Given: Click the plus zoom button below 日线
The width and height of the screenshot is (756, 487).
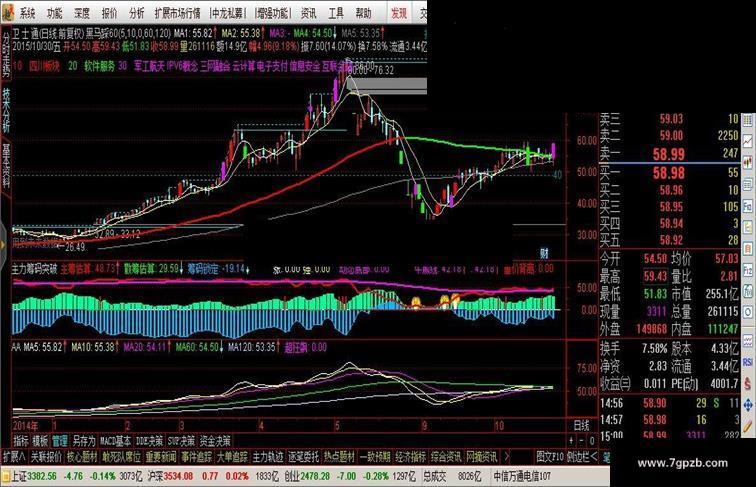Looking at the screenshot, I should coord(571,440).
